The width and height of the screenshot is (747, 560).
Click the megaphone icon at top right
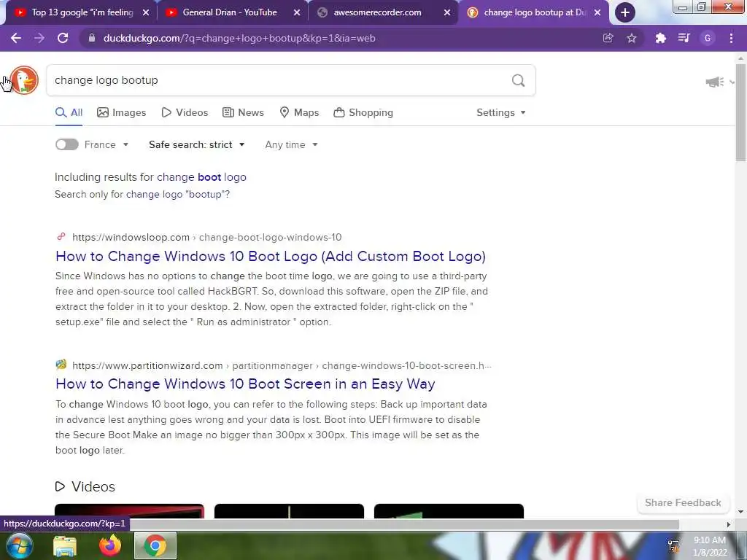(715, 82)
